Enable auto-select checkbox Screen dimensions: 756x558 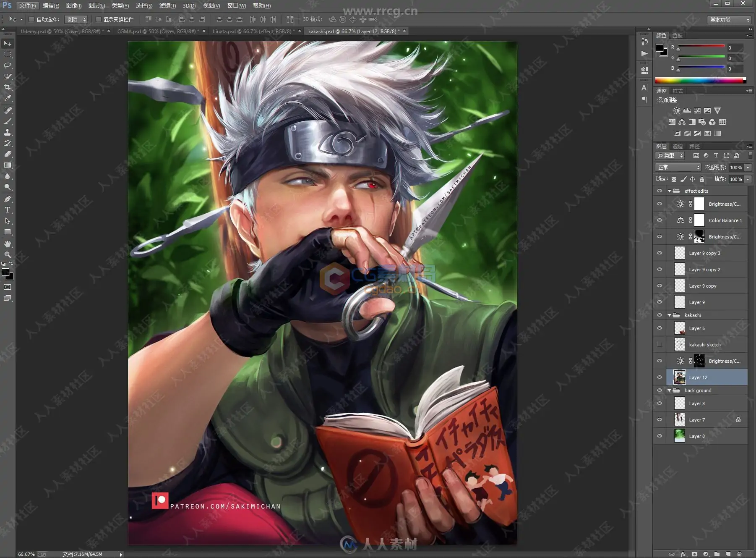pos(31,19)
